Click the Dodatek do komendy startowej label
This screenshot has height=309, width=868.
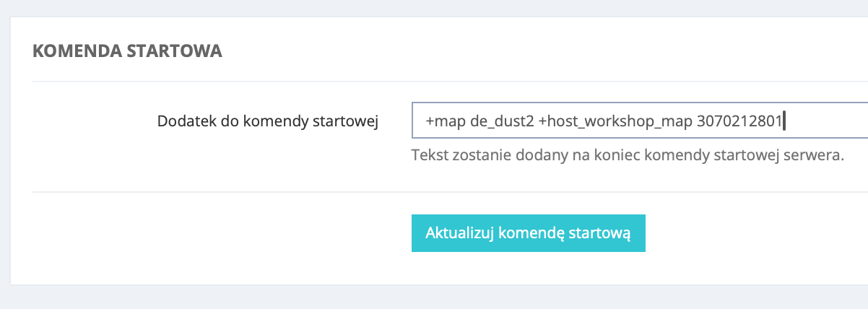pos(268,121)
